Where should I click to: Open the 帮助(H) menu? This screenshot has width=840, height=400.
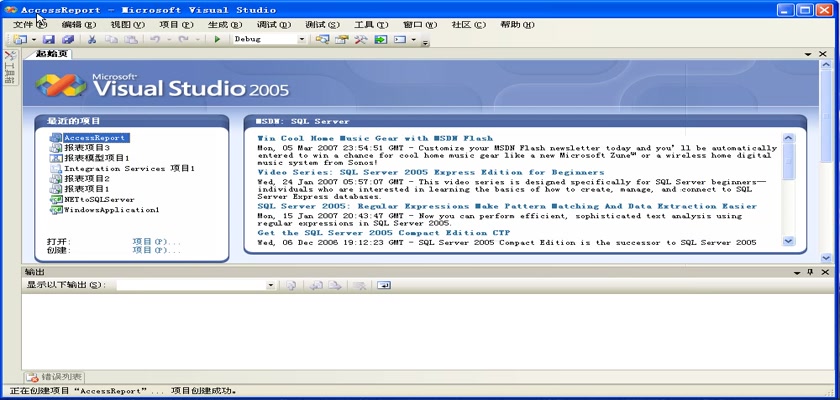click(518, 25)
